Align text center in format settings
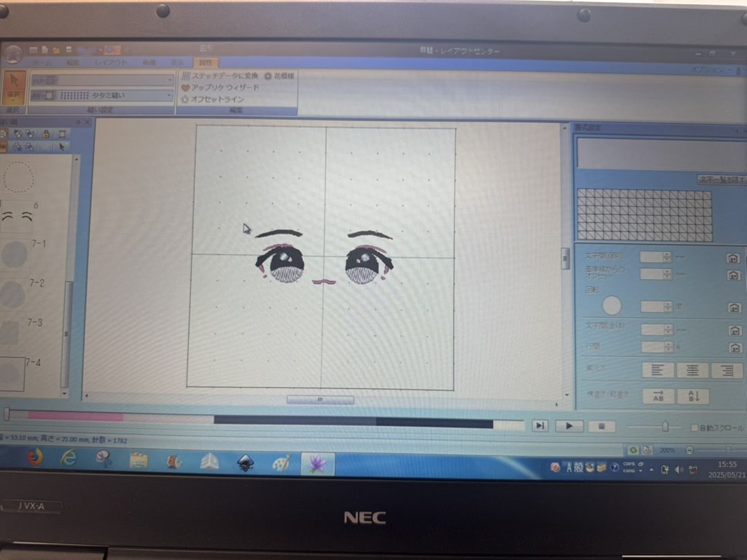The width and height of the screenshot is (747, 560). 692,370
